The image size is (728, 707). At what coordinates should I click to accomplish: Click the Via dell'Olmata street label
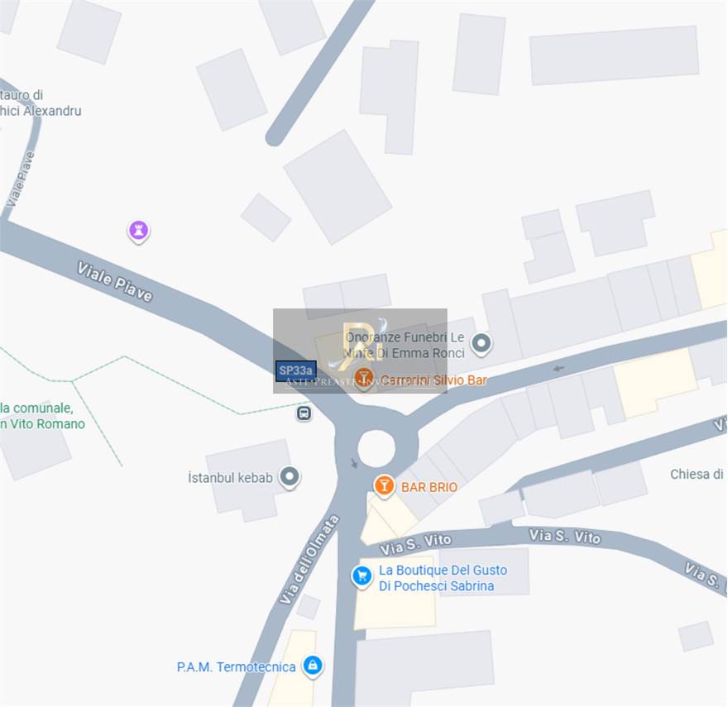[x=309, y=559]
